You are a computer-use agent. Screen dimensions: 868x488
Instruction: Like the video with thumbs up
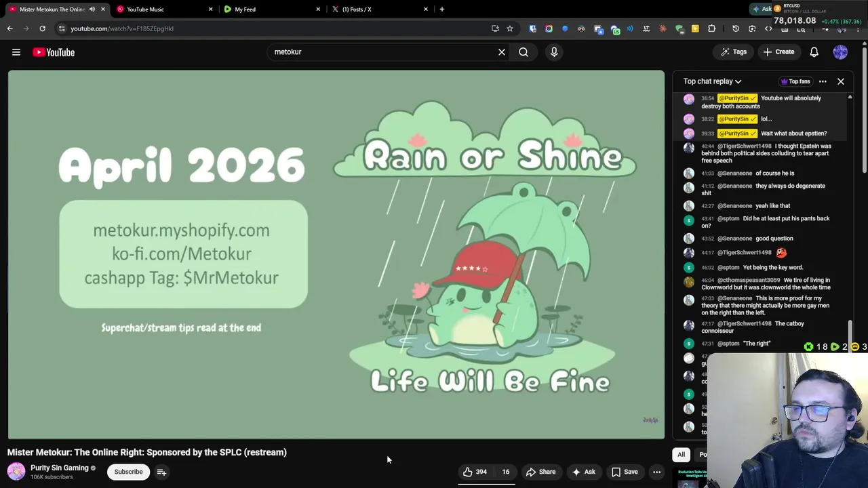click(x=475, y=472)
